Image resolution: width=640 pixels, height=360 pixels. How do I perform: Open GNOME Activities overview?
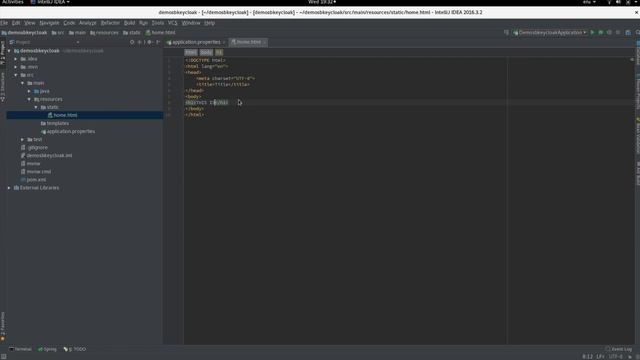point(13,2)
